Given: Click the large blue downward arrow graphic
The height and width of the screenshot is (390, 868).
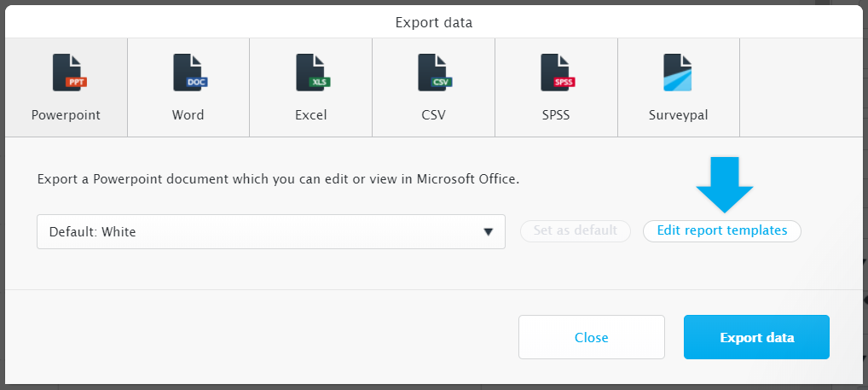Looking at the screenshot, I should click(x=724, y=185).
